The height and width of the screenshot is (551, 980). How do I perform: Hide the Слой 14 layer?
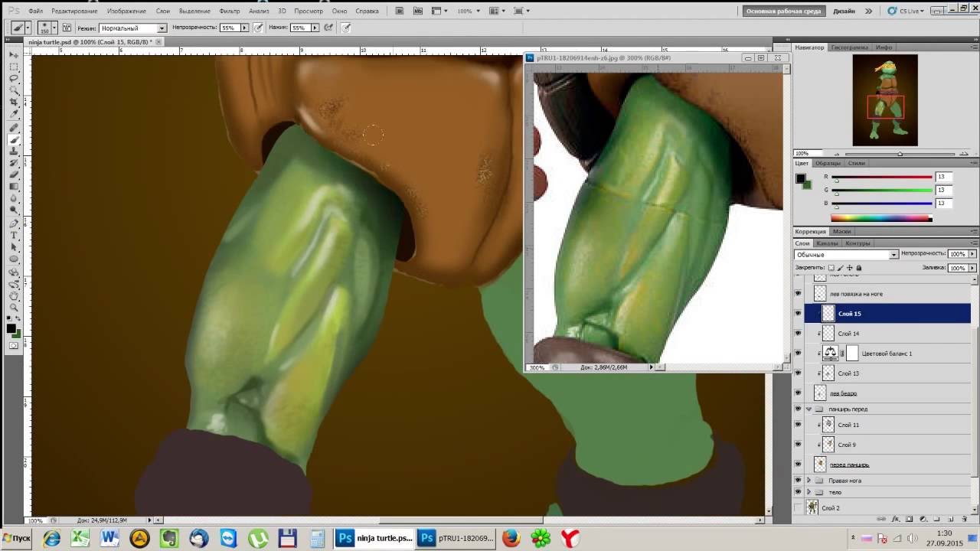[x=799, y=334]
